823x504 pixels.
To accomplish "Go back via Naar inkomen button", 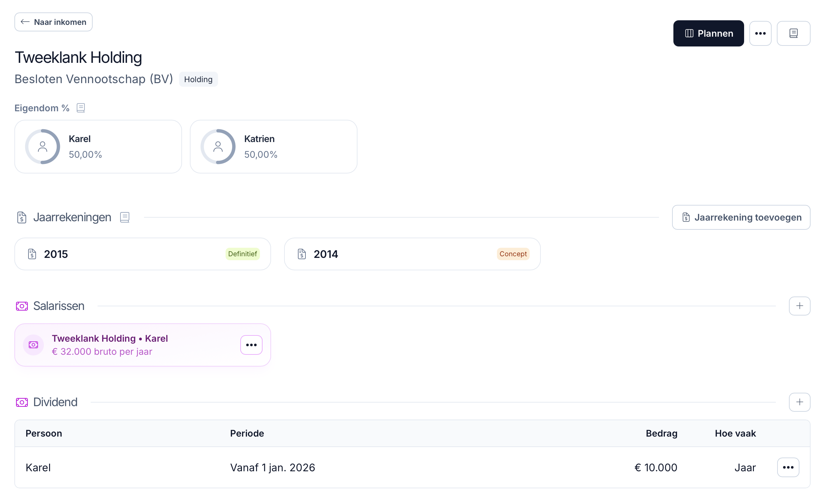I will coord(53,22).
